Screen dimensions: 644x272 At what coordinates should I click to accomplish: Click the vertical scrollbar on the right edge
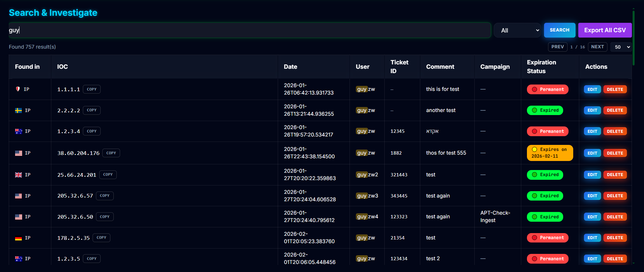click(x=633, y=37)
